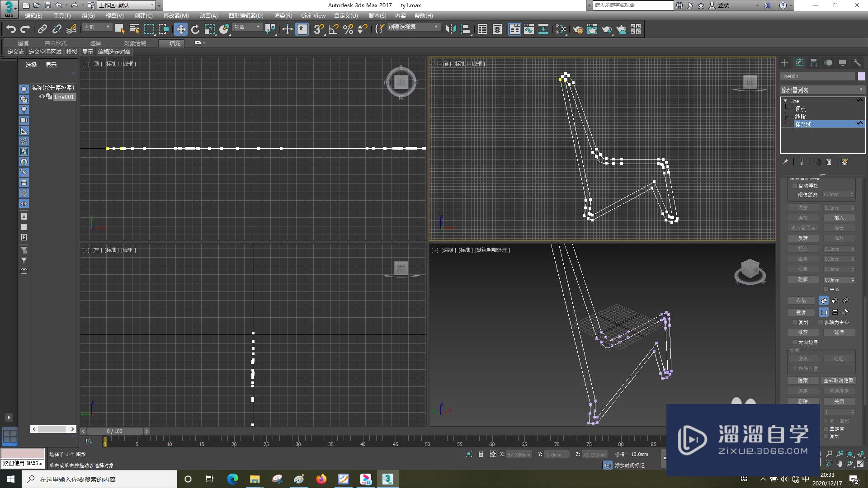Open the 编辑(E) menu
Image resolution: width=868 pixels, height=489 pixels.
click(33, 16)
